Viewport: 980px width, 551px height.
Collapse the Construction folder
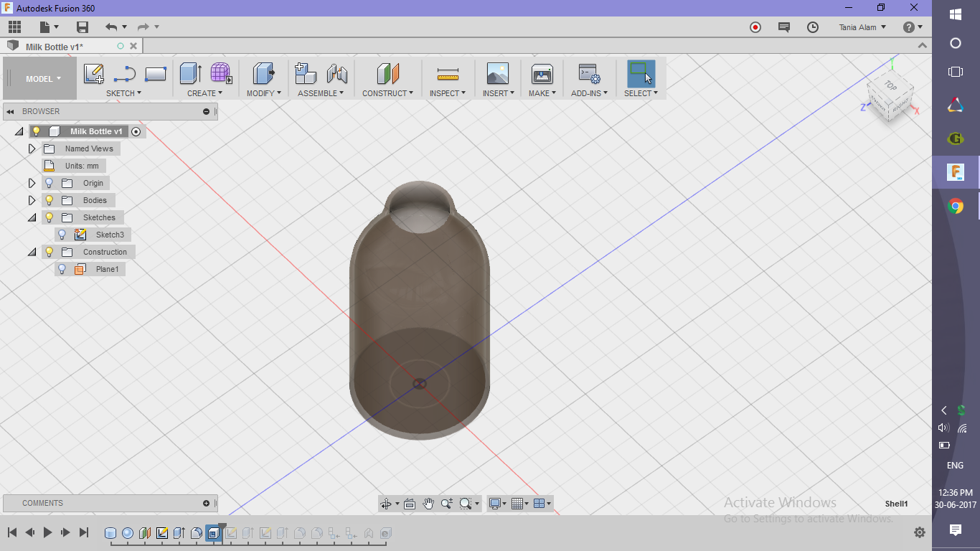click(32, 252)
